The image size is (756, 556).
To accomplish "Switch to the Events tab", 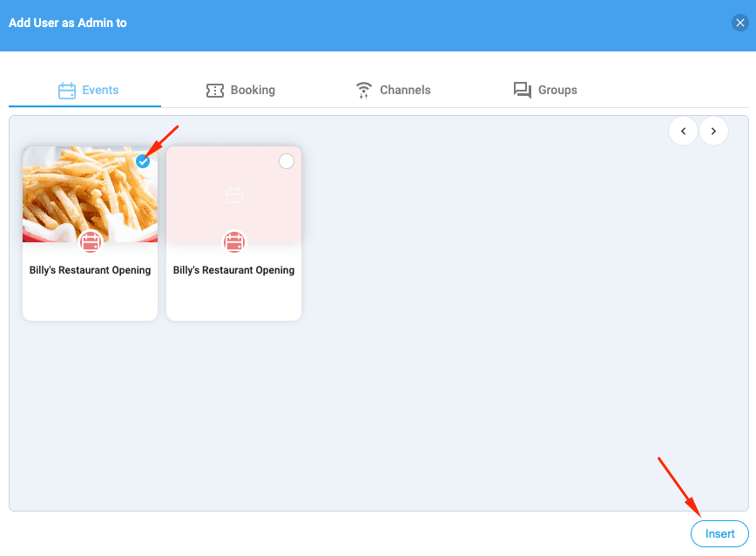I will coord(84,90).
